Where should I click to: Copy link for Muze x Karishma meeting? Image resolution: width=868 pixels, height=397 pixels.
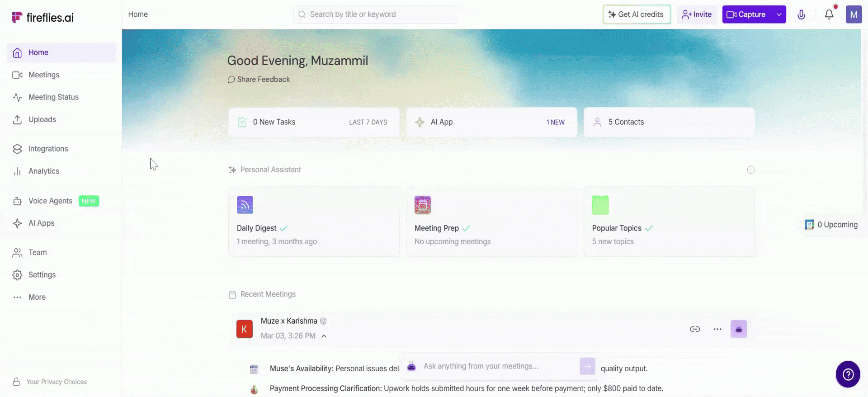[695, 329]
